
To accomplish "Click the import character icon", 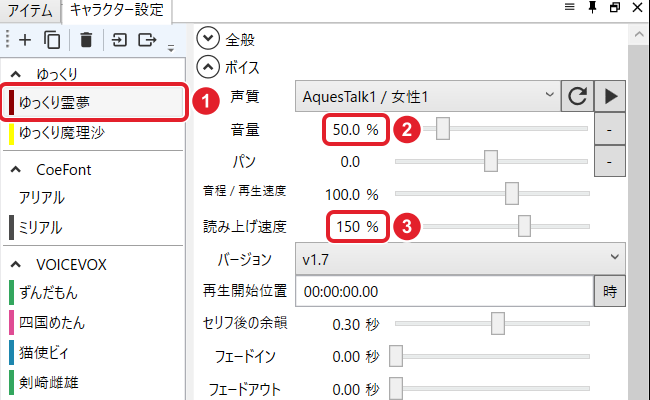I will coord(119,40).
